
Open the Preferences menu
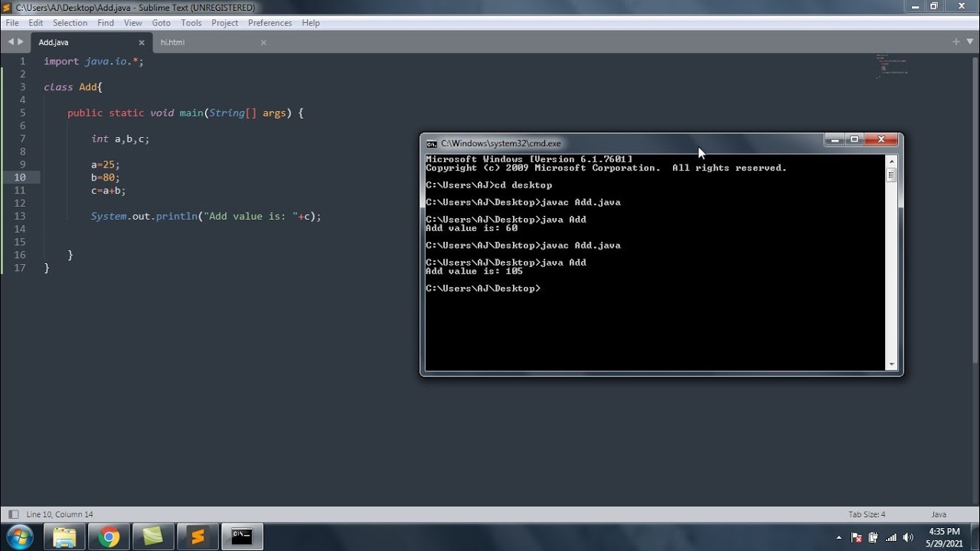click(269, 22)
